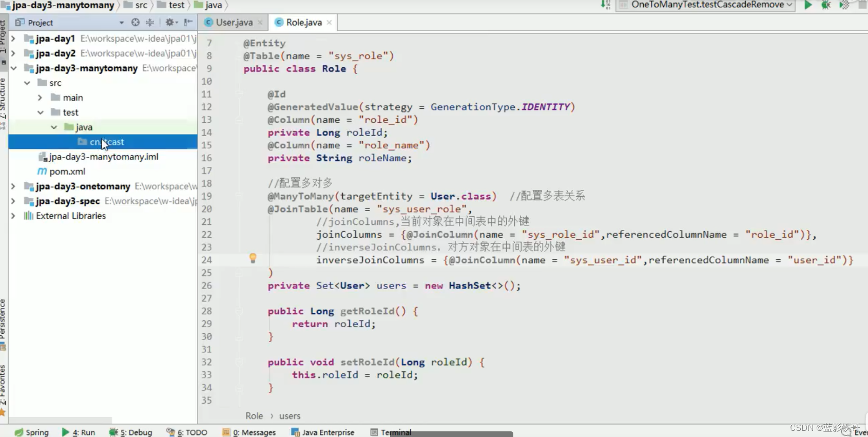This screenshot has height=437, width=868.
Task: Start debugging with the bug icon
Action: [x=826, y=5]
